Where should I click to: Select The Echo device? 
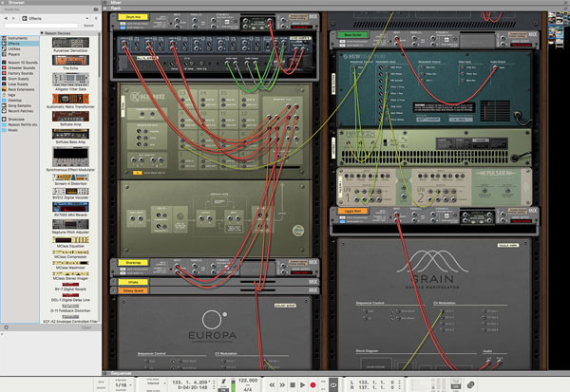pos(70,62)
